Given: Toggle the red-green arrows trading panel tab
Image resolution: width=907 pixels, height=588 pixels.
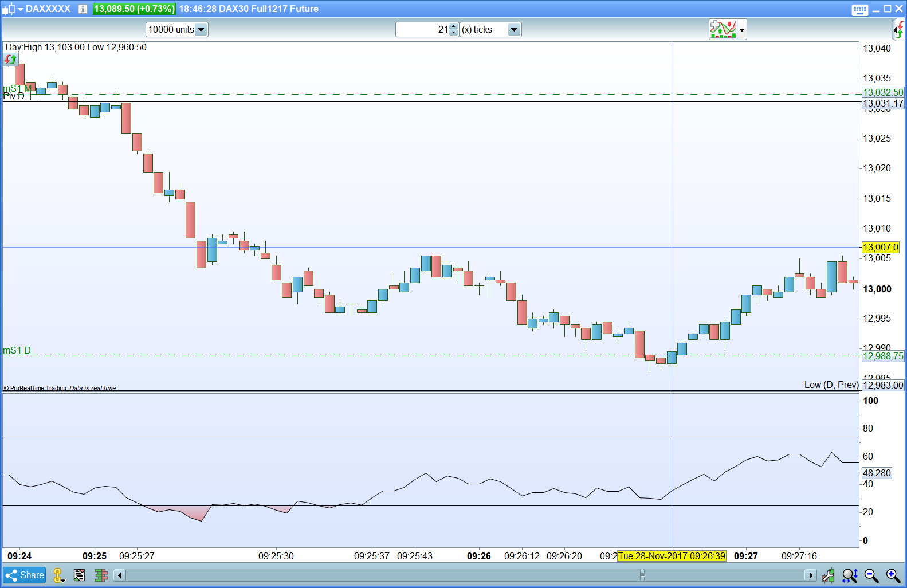Looking at the screenshot, I should 899,29.
